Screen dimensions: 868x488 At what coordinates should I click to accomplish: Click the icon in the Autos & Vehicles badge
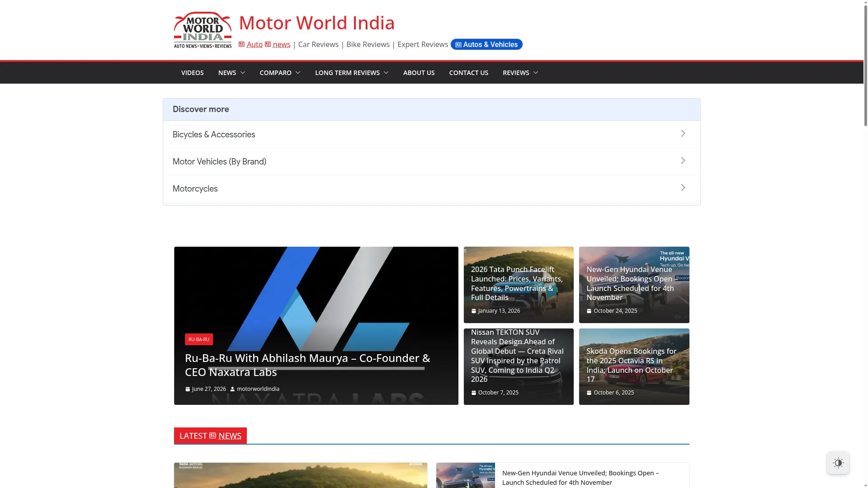(458, 45)
